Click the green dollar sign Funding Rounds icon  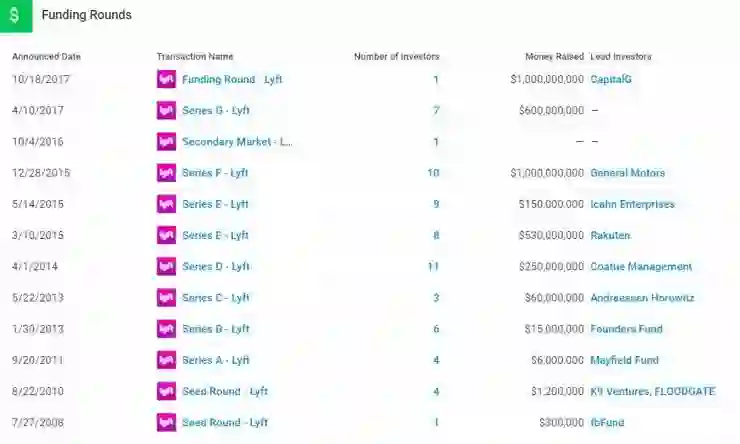(x=16, y=16)
